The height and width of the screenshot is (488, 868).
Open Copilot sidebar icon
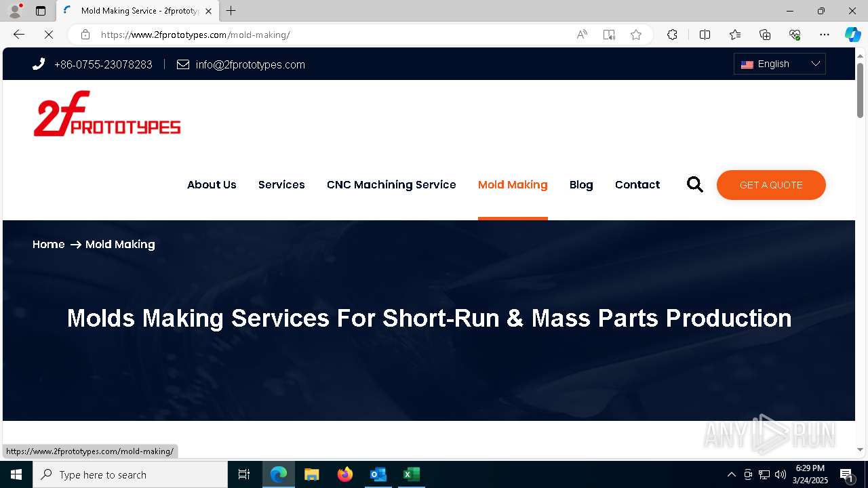coord(852,35)
